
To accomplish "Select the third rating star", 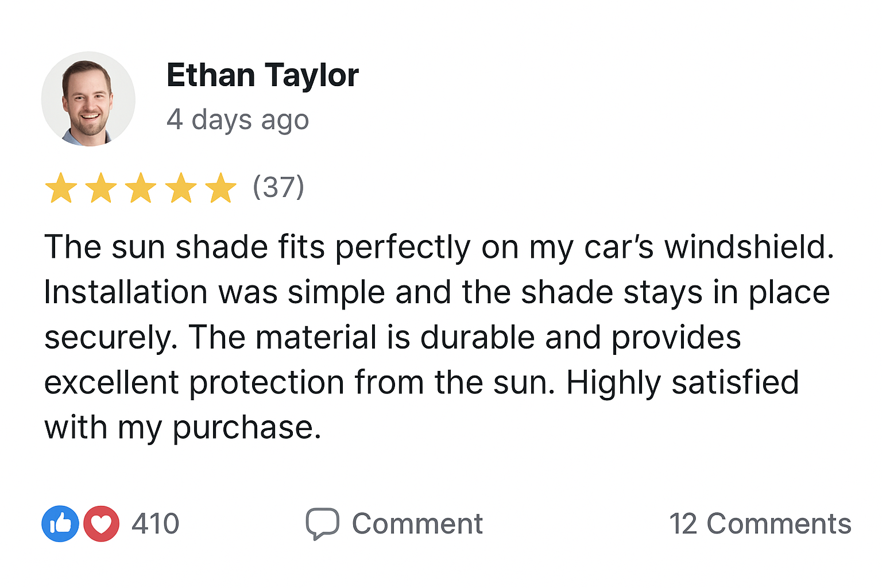I will [x=141, y=188].
